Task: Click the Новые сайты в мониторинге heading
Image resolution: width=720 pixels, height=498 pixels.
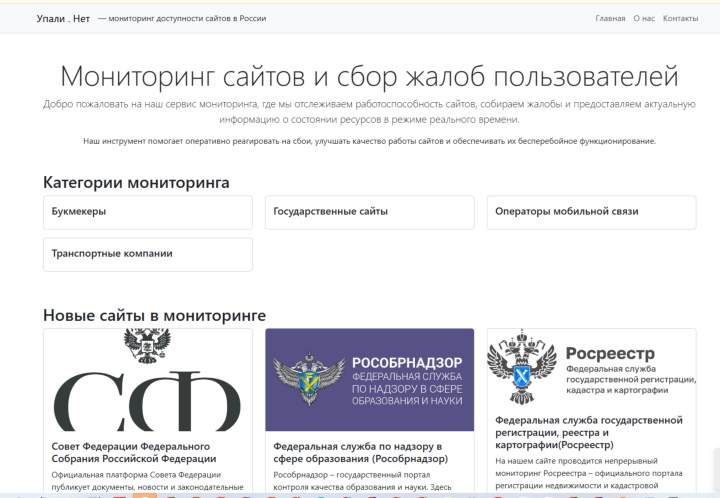Action: pyautogui.click(x=154, y=315)
